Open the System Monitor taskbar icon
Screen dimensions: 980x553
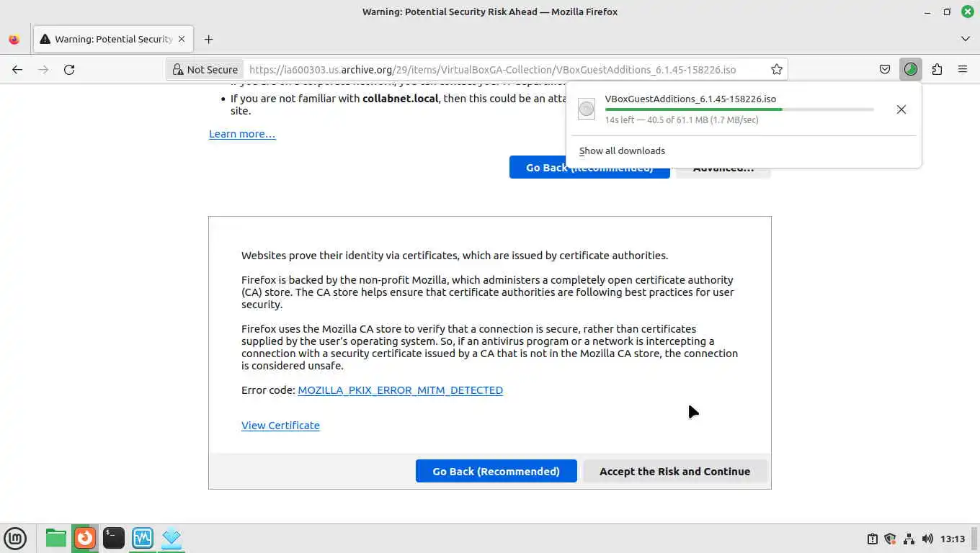pyautogui.click(x=142, y=538)
